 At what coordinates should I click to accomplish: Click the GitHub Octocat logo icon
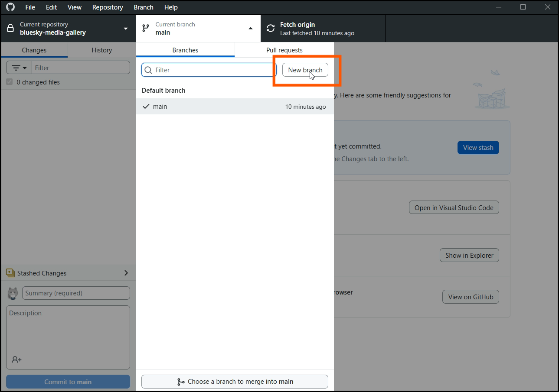10,7
